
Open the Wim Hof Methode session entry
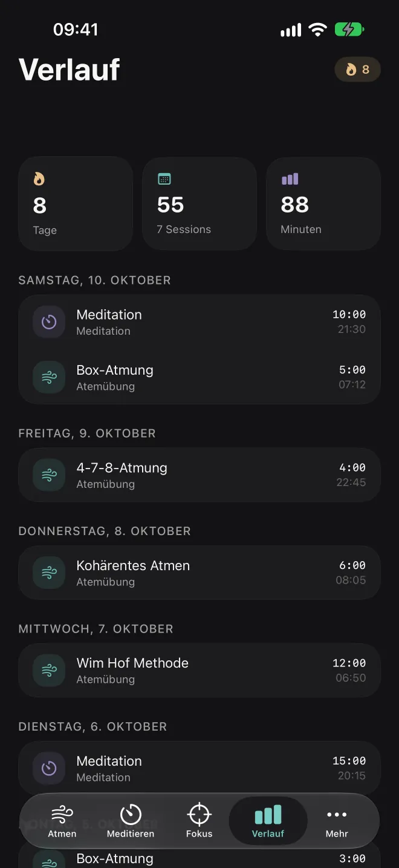[x=199, y=670]
